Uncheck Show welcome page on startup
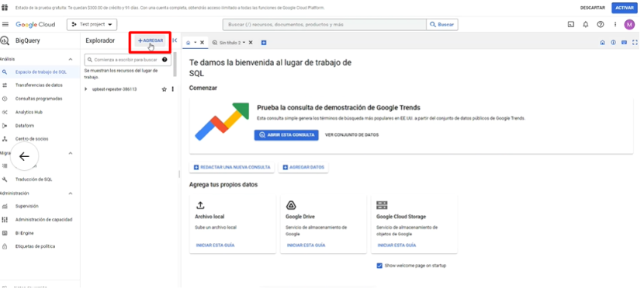 [379, 266]
